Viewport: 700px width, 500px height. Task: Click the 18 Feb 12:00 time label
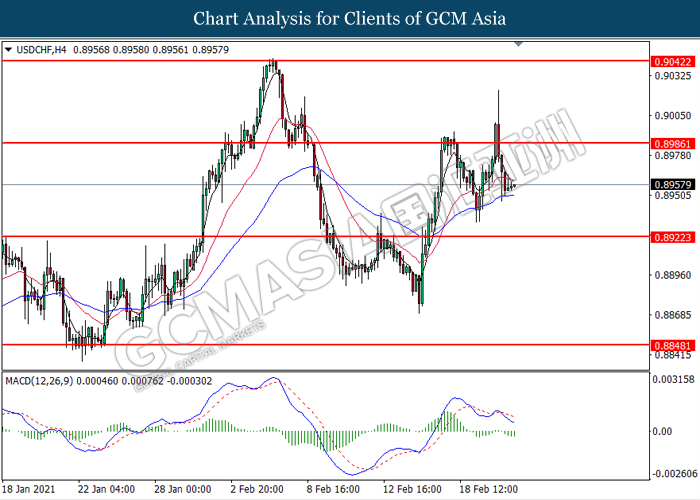tap(488, 489)
